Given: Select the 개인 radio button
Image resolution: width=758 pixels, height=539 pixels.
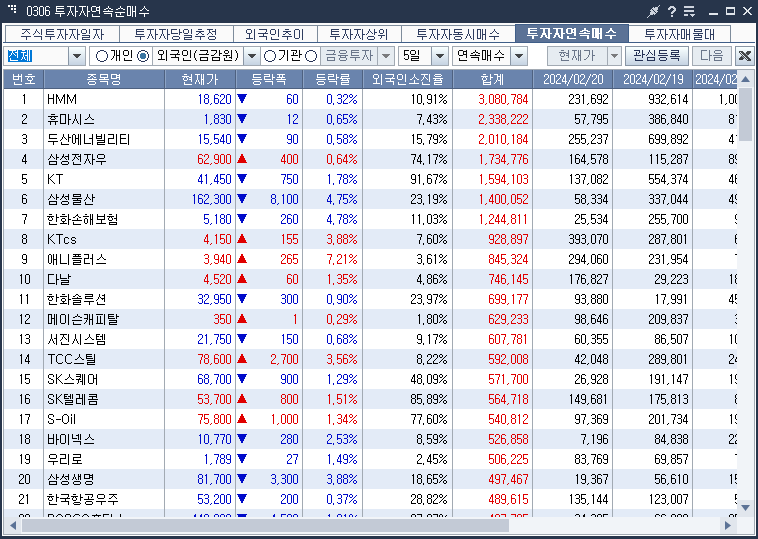Looking at the screenshot, I should (102, 56).
